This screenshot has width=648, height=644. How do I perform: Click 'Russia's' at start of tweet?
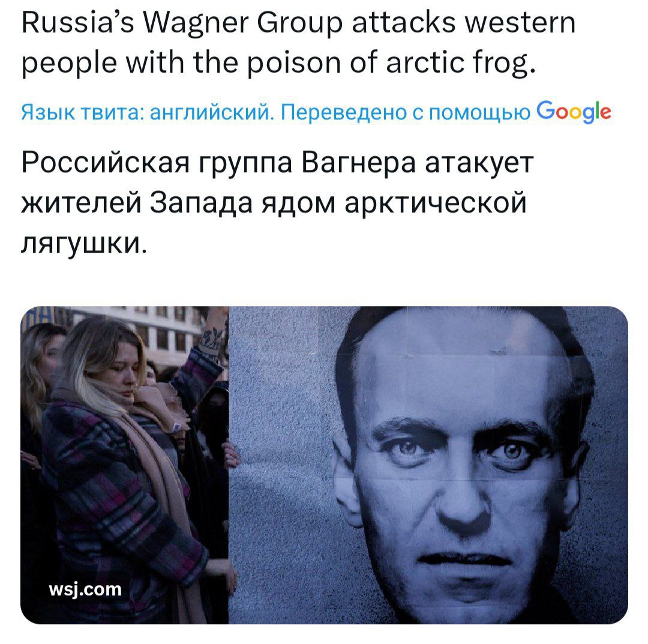[x=77, y=23]
